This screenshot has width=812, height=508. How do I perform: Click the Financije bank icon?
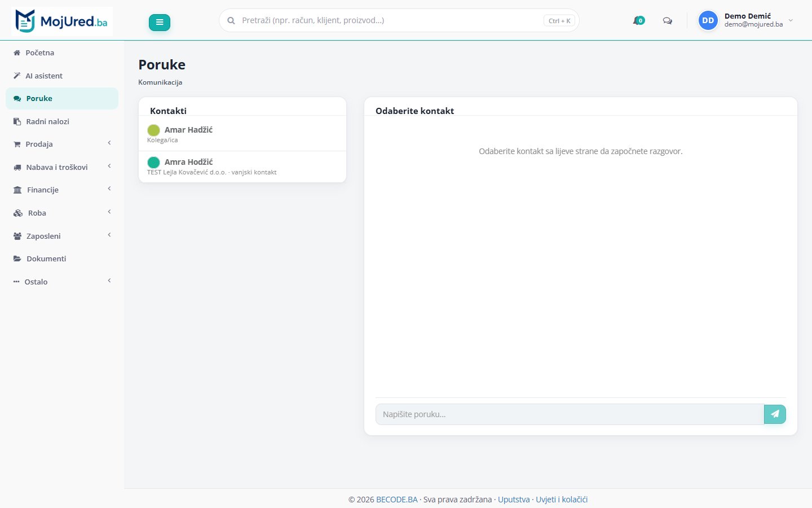click(x=17, y=190)
